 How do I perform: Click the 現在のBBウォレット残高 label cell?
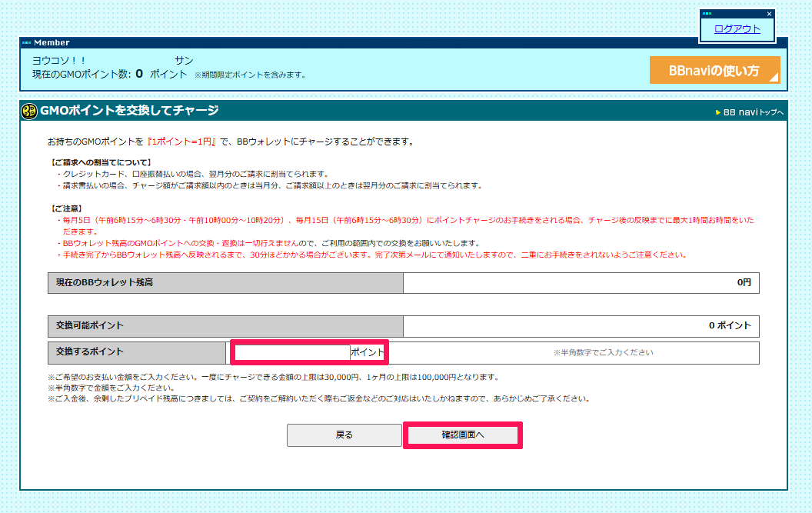point(226,283)
